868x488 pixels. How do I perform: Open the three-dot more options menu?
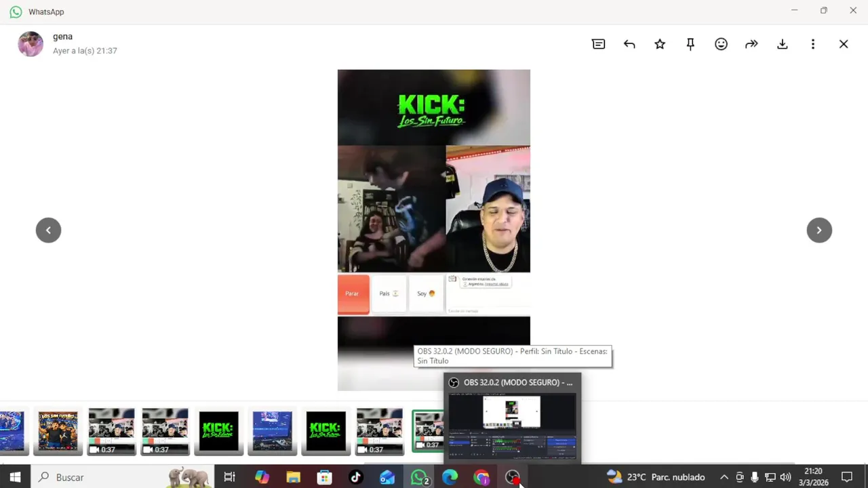(812, 44)
